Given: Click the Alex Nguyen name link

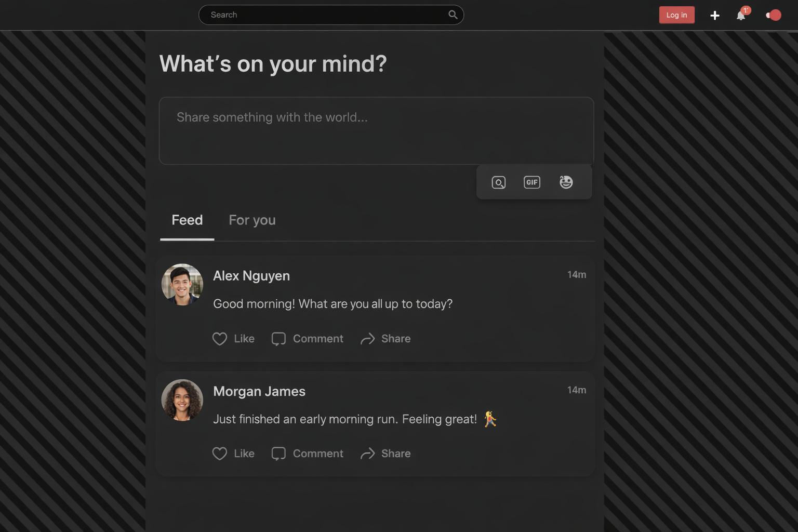Looking at the screenshot, I should (251, 276).
